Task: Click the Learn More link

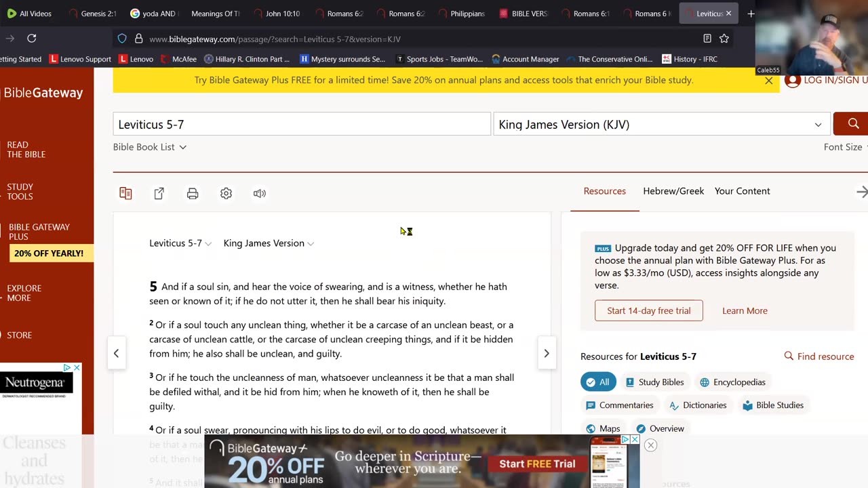Action: (x=745, y=310)
